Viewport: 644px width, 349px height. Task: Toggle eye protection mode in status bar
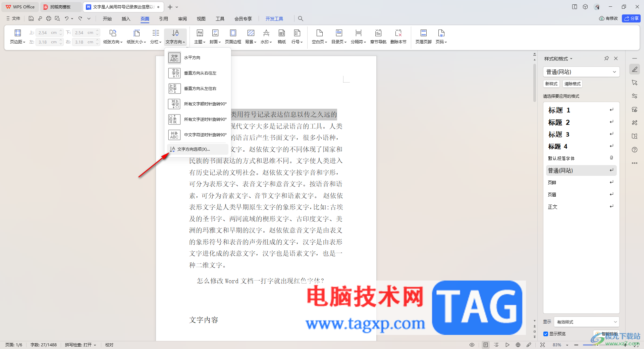tap(472, 345)
